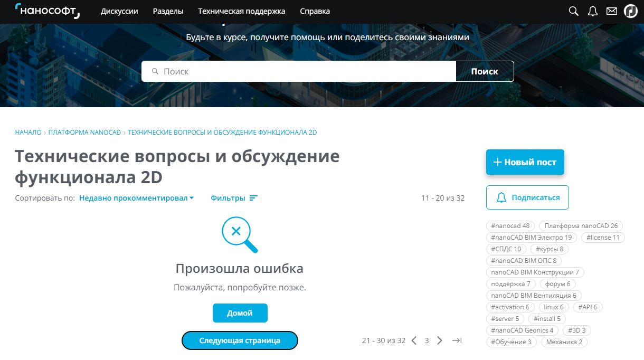Select the nanoCAD BIM Конструкции 7 tag
Image resolution: width=644 pixels, height=360 pixels.
(x=535, y=272)
